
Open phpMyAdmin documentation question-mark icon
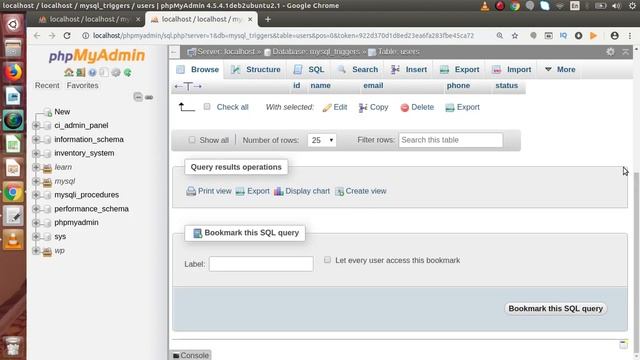point(93,72)
